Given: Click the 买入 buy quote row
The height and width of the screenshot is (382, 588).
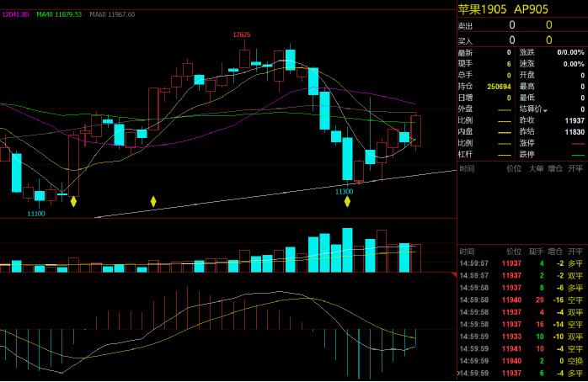Looking at the screenshot, I should [521, 40].
